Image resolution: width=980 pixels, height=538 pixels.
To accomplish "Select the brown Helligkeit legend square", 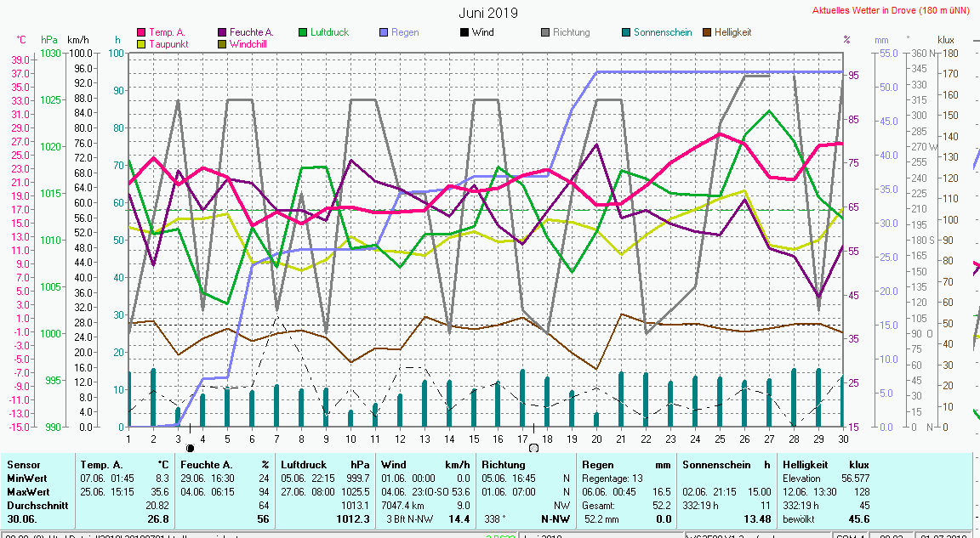I will click(707, 32).
